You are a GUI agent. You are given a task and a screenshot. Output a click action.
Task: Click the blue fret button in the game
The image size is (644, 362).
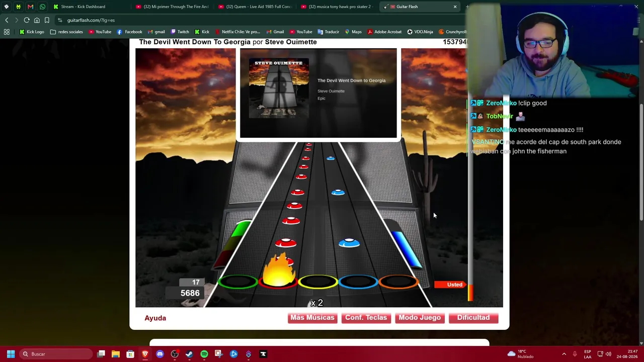(x=358, y=282)
